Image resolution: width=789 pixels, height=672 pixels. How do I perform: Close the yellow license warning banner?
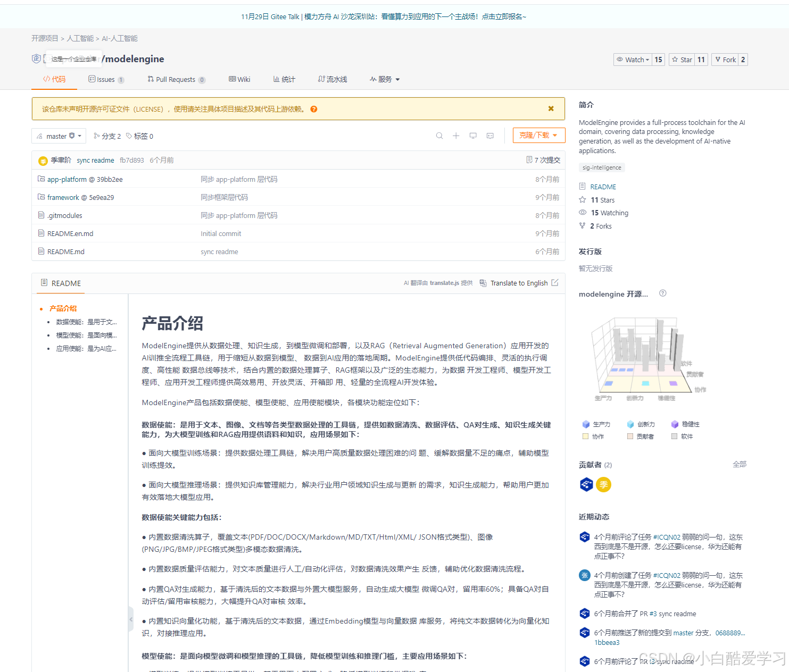551,108
